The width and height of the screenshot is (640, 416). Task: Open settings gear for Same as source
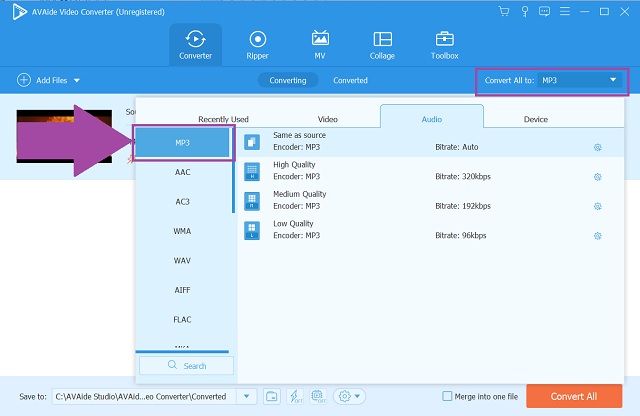point(598,147)
